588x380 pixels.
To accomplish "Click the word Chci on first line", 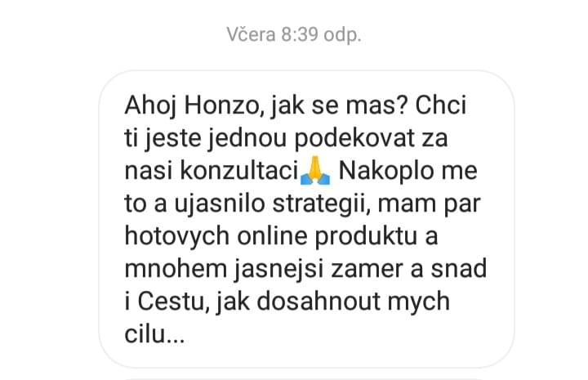I will point(441,105).
